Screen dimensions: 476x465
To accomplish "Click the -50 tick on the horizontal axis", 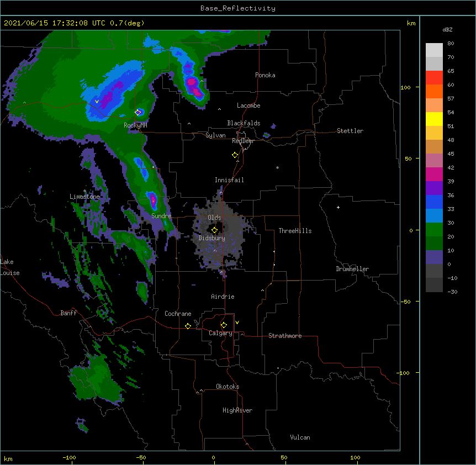I will (141, 457).
